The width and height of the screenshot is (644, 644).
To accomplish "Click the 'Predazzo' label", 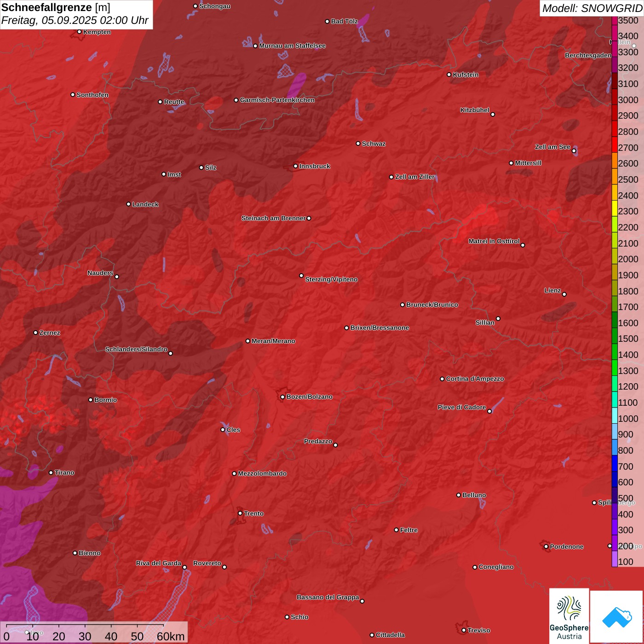I will (318, 441).
